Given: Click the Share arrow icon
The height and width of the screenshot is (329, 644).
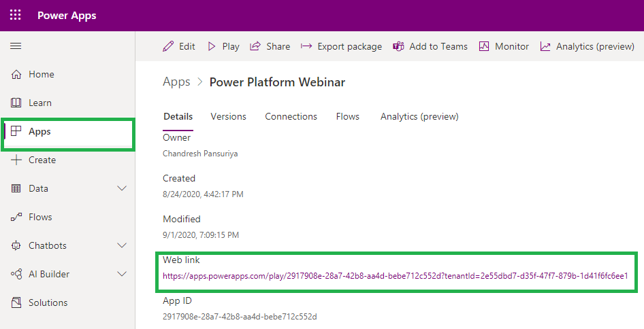Looking at the screenshot, I should pyautogui.click(x=255, y=46).
